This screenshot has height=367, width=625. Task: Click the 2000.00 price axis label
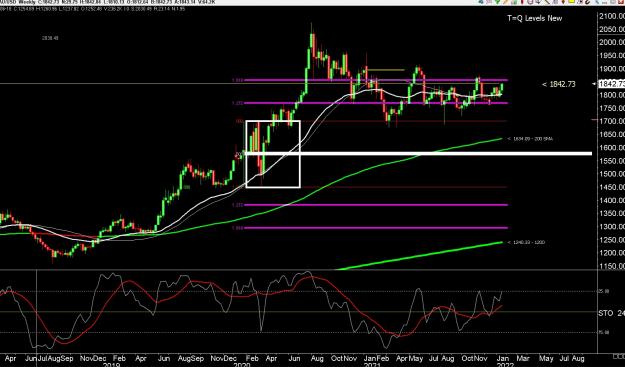612,43
